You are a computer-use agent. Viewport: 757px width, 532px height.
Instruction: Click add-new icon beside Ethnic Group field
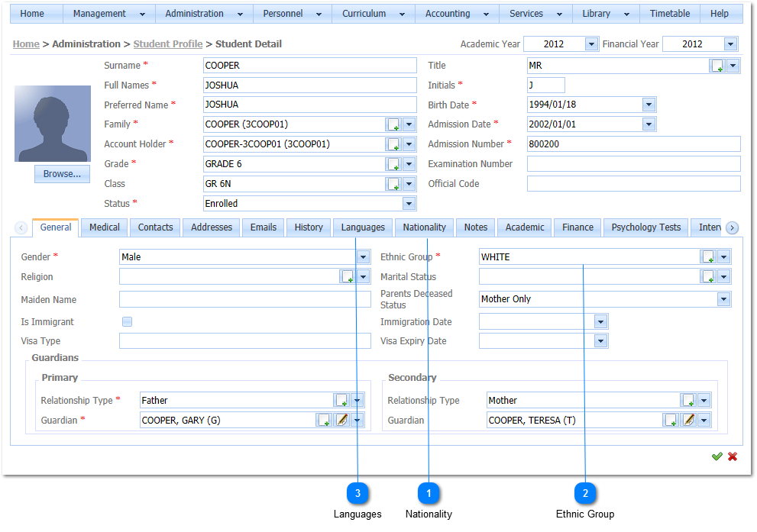coord(708,257)
